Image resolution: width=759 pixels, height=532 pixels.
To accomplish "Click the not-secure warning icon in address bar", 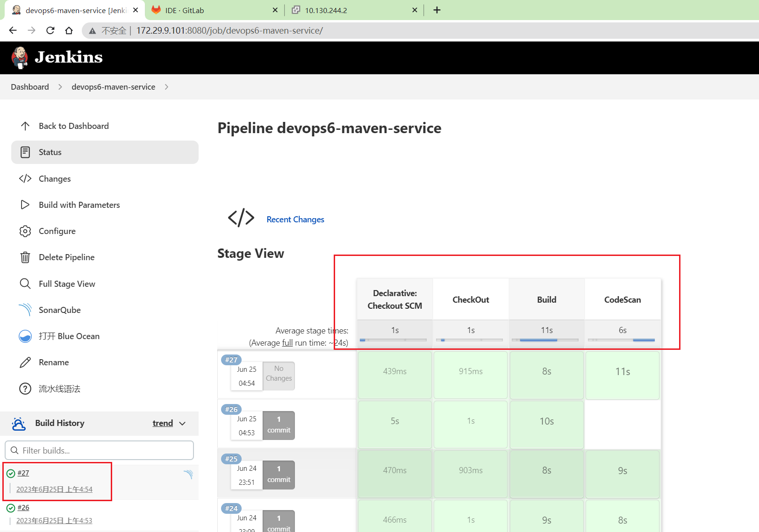I will 93,31.
